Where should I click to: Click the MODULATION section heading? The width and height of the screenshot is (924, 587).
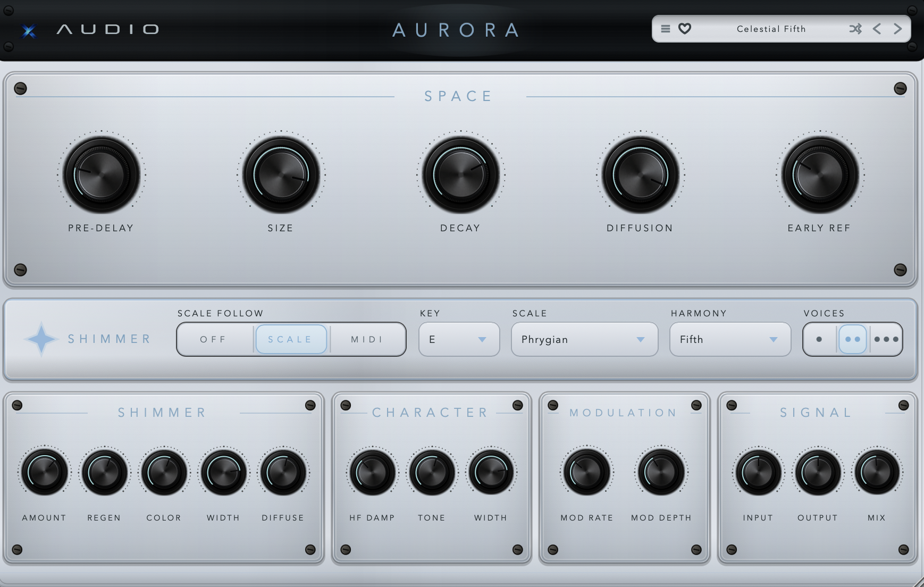(623, 413)
